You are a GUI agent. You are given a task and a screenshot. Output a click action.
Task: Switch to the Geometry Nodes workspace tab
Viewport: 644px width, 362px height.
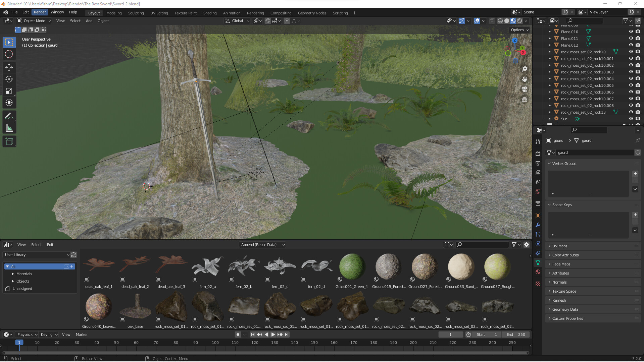[x=312, y=13]
